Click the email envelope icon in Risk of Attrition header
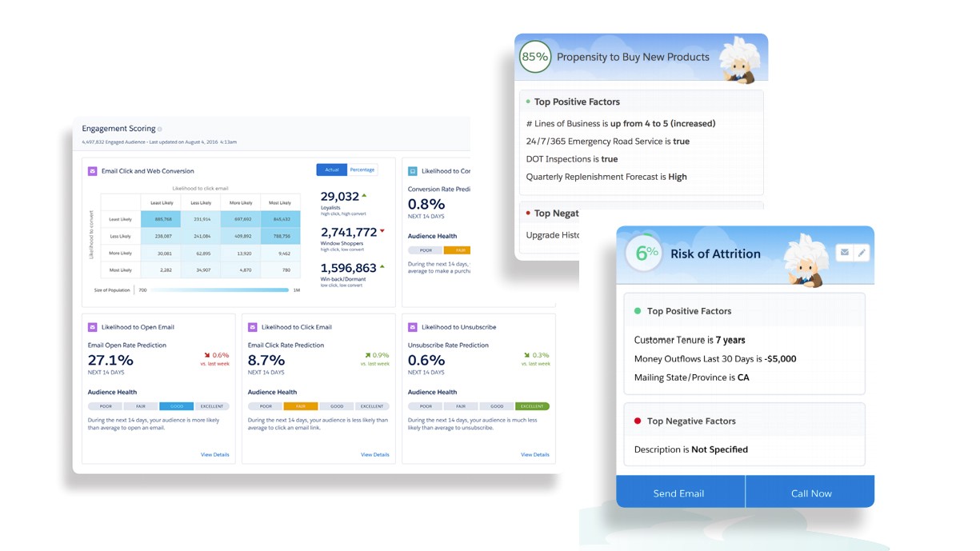980x551 pixels. point(844,253)
